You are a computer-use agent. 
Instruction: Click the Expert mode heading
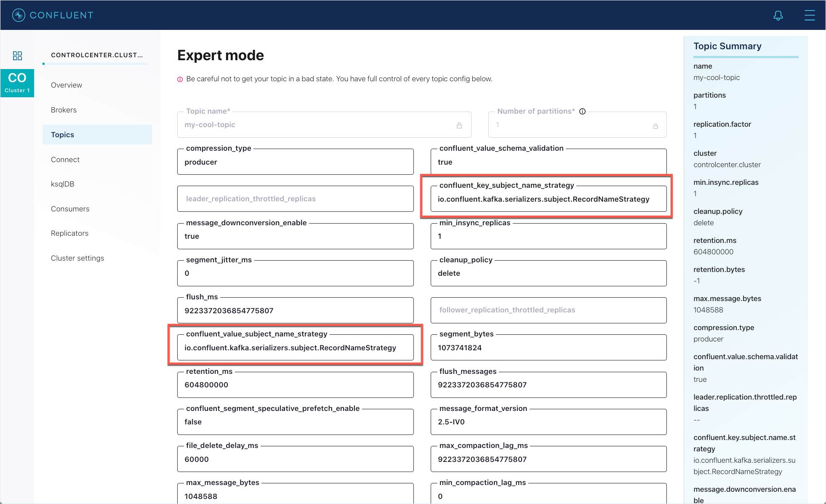[x=221, y=56]
